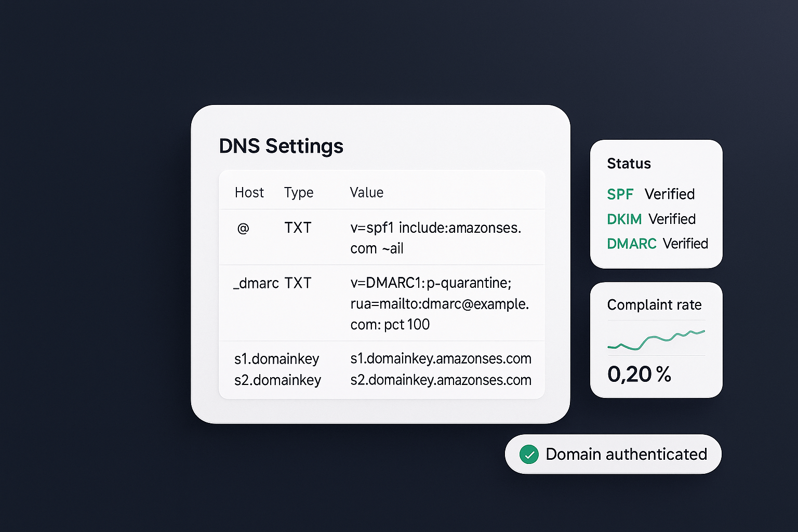Click the Complaint rate line chart
The width and height of the screenshot is (798, 532).
pyautogui.click(x=656, y=339)
